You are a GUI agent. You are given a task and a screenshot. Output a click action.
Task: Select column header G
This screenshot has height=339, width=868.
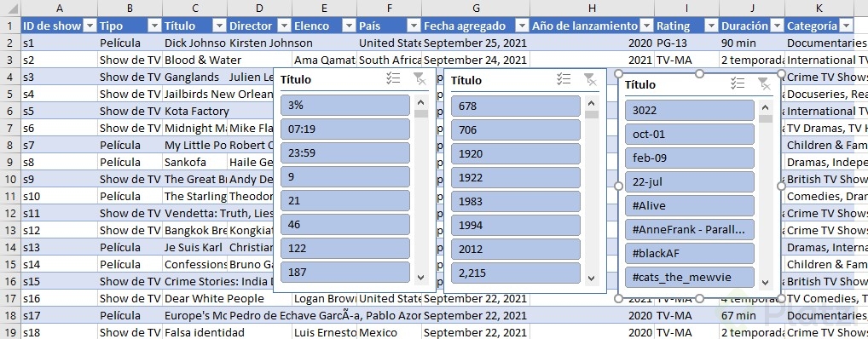(476, 9)
